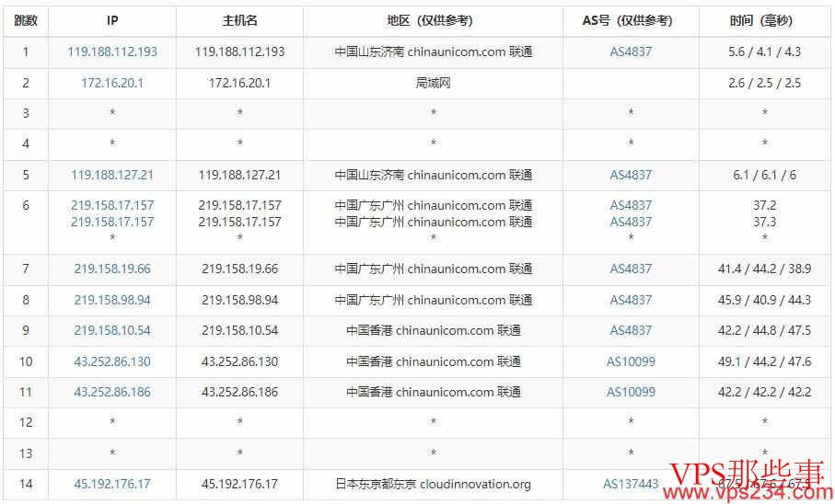Viewport: 835px width, 504px height.
Task: Click hop 7 region 中国广东广州 chinaunicom.com 联通
Action: click(433, 269)
